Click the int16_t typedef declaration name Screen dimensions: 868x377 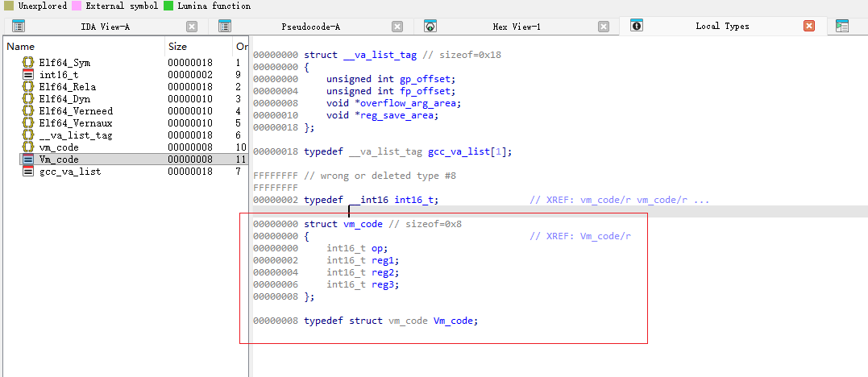413,200
